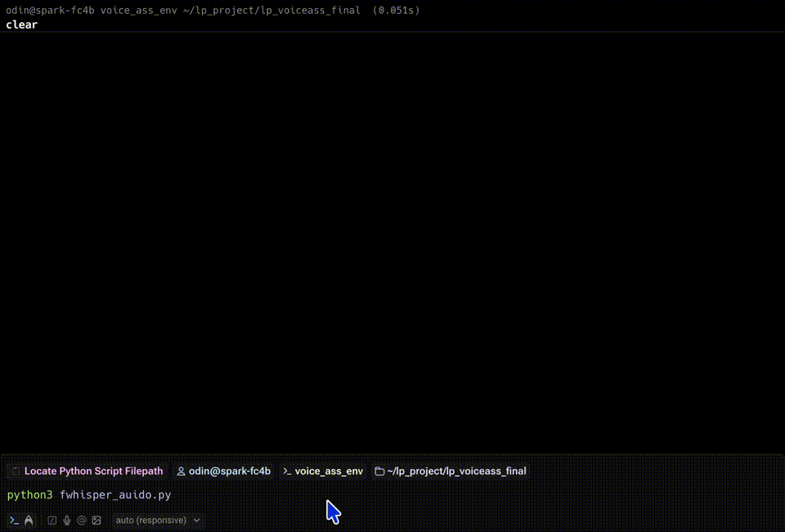Click the fwhisper_auido.py filename in the input
The image size is (785, 532).
[x=115, y=494]
